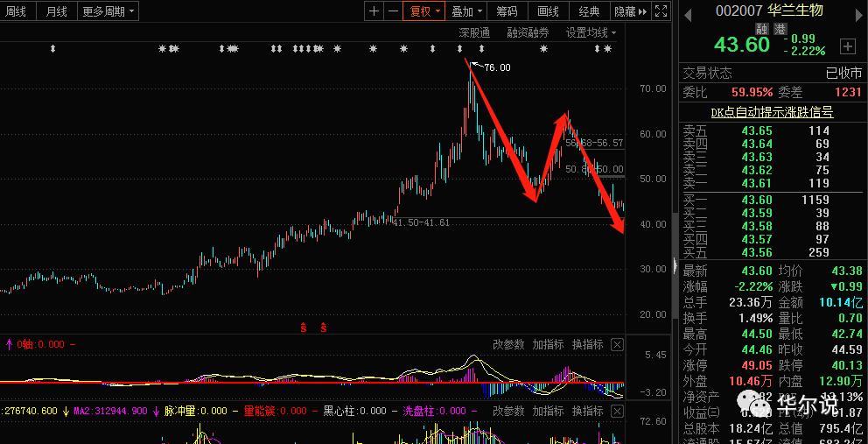
Task: Toggle 隐藏 to hide side panel
Action: click(630, 11)
